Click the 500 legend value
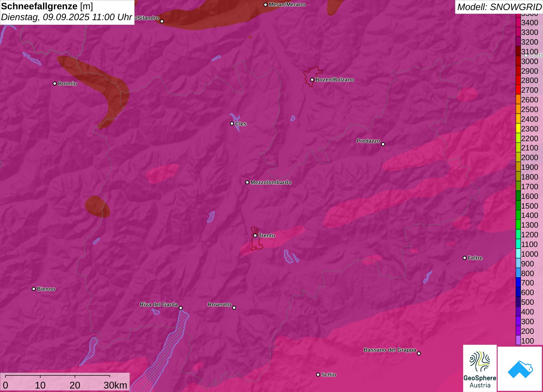The width and height of the screenshot is (543, 392). click(x=527, y=302)
